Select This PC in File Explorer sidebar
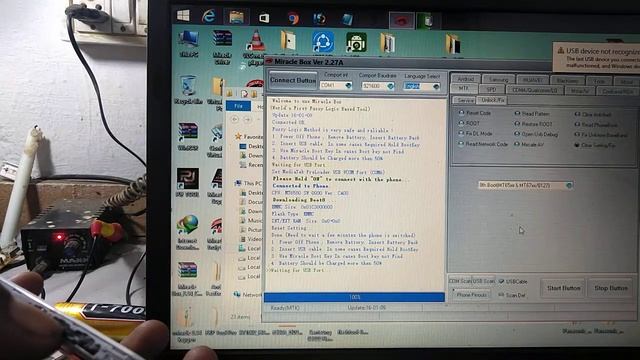Viewport: 640px width, 360px height. point(249,183)
